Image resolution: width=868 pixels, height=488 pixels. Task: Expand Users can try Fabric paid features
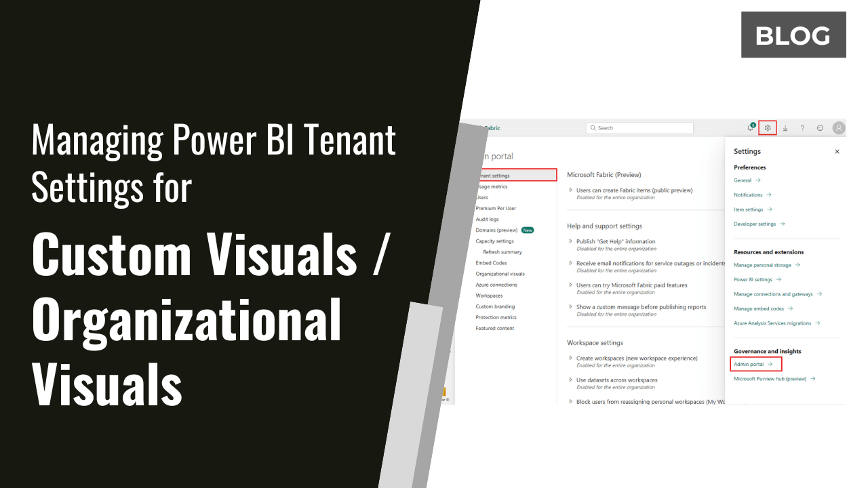coord(571,285)
